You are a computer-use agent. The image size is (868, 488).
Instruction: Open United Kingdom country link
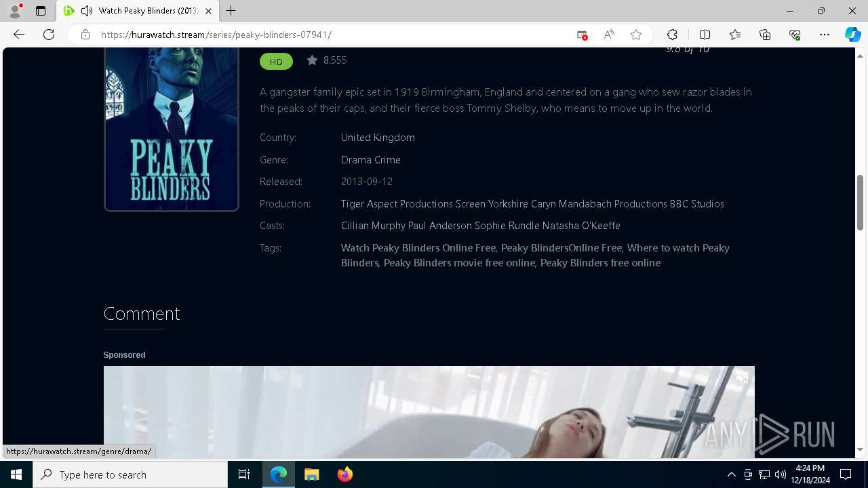tap(378, 138)
